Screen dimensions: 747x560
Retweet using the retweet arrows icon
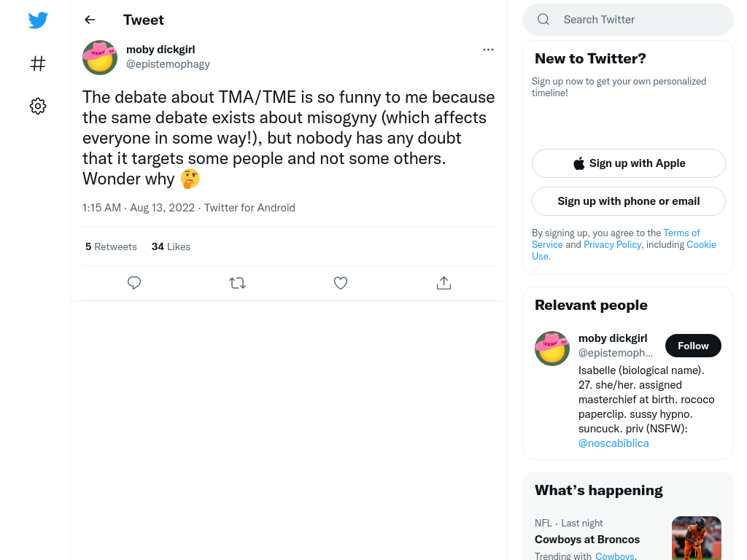coord(237,283)
